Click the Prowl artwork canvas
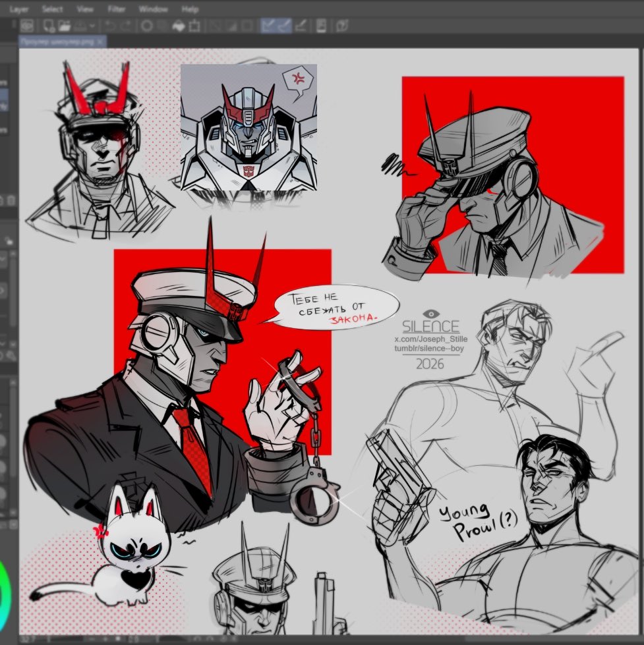Image resolution: width=644 pixels, height=645 pixels. 329,341
